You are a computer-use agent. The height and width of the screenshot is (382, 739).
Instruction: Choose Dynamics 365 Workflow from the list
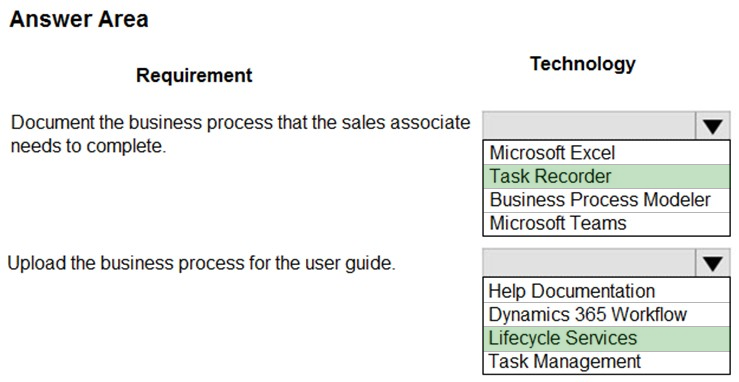(606, 314)
